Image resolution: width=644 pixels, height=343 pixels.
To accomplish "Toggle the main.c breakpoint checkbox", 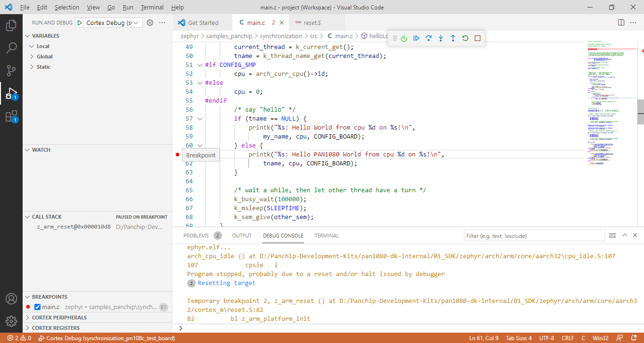I will coord(38,307).
